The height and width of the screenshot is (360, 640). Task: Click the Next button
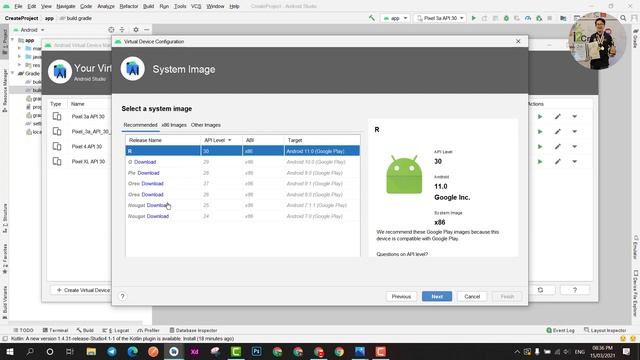coord(437,296)
